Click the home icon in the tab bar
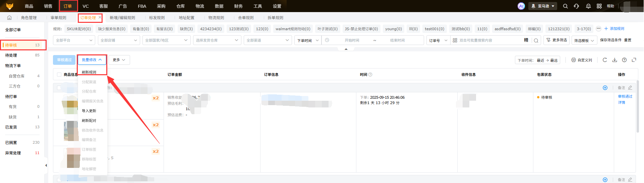 pos(9,17)
